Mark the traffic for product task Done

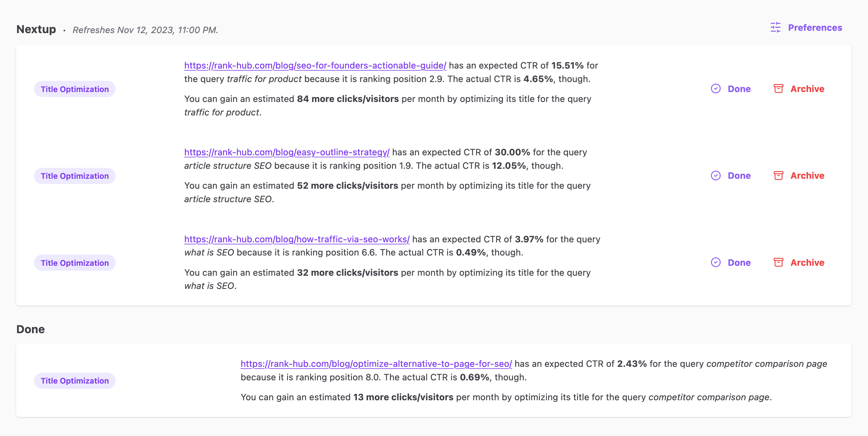coord(739,89)
